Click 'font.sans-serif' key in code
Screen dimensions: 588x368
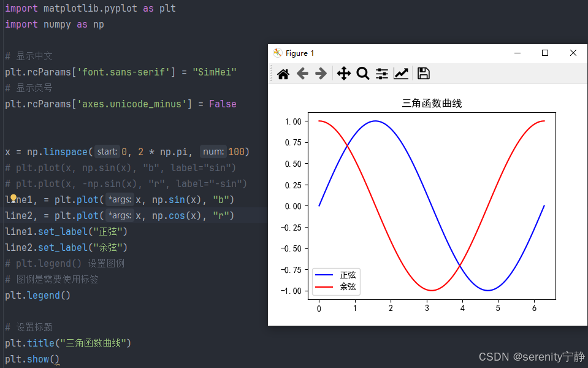123,72
